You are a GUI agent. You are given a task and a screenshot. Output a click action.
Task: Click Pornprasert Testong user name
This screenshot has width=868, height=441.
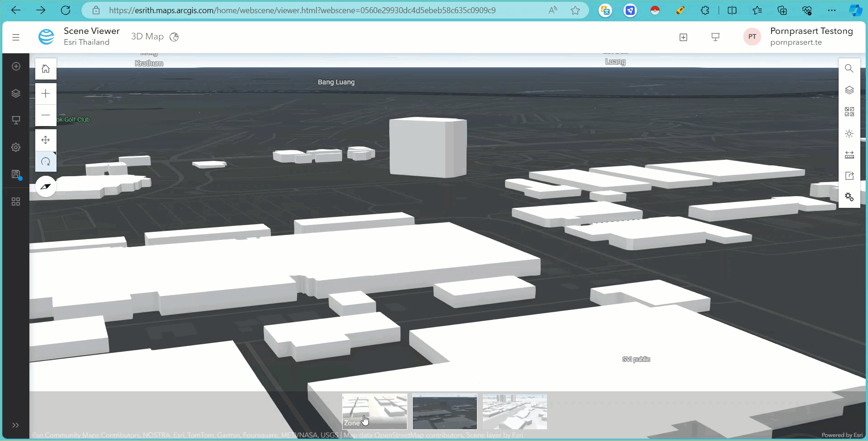[811, 31]
